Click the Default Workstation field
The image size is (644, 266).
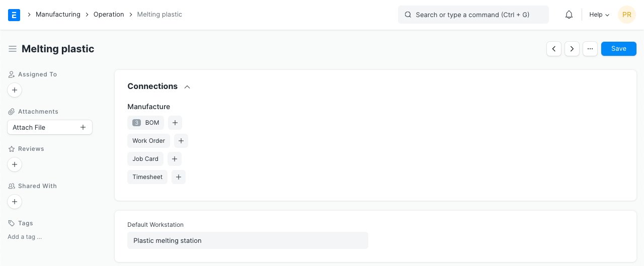click(x=248, y=240)
